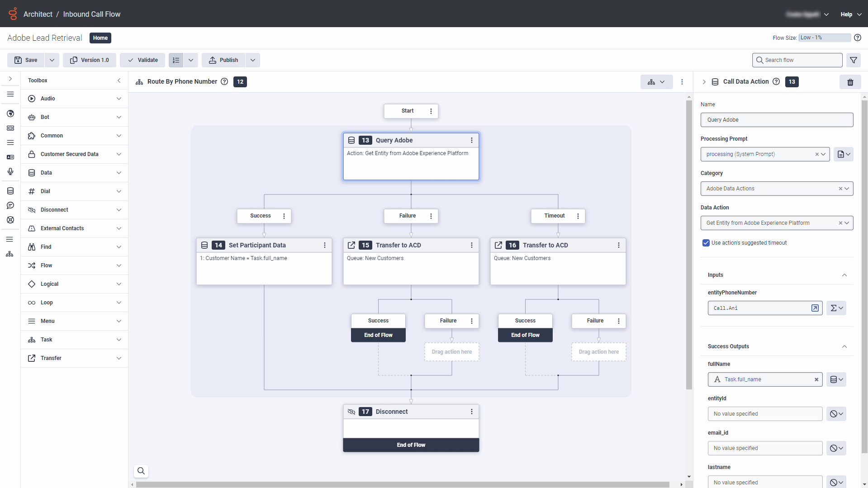Collapse the Call Data Action panel chevron

click(x=704, y=82)
